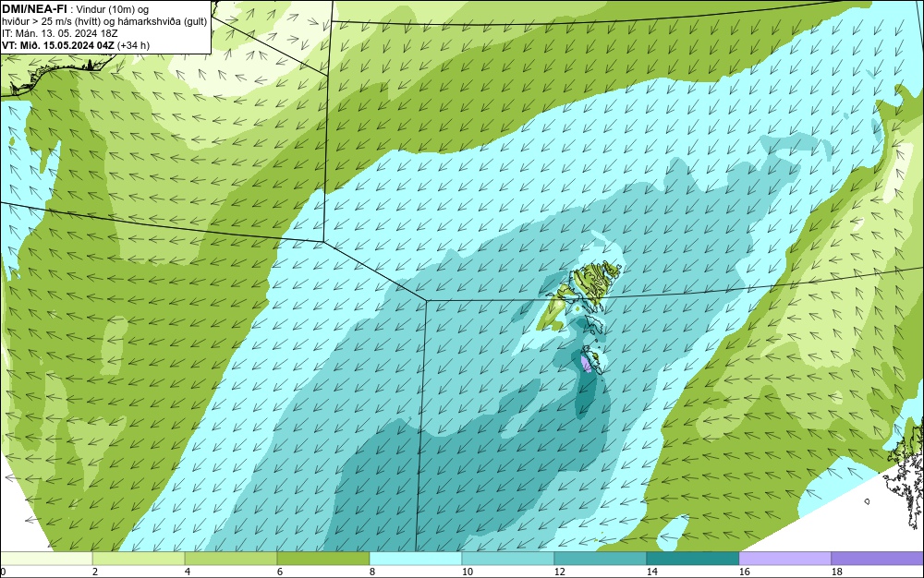Click the DMI/NEA-FI title text
Viewport: 924px width, 578px height.
tap(34, 9)
